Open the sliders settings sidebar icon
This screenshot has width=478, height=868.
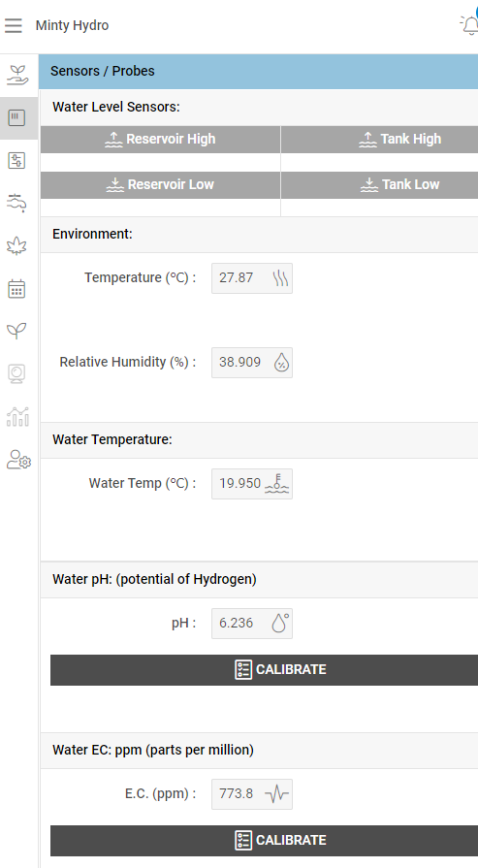tap(16, 161)
